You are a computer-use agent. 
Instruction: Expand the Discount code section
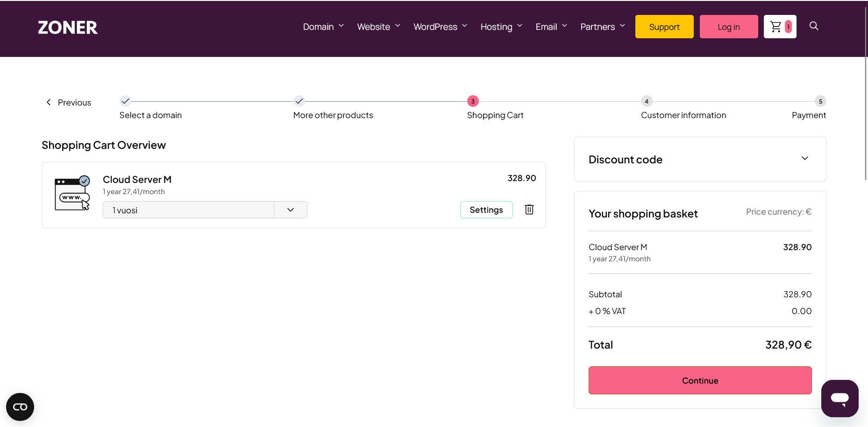tap(700, 159)
